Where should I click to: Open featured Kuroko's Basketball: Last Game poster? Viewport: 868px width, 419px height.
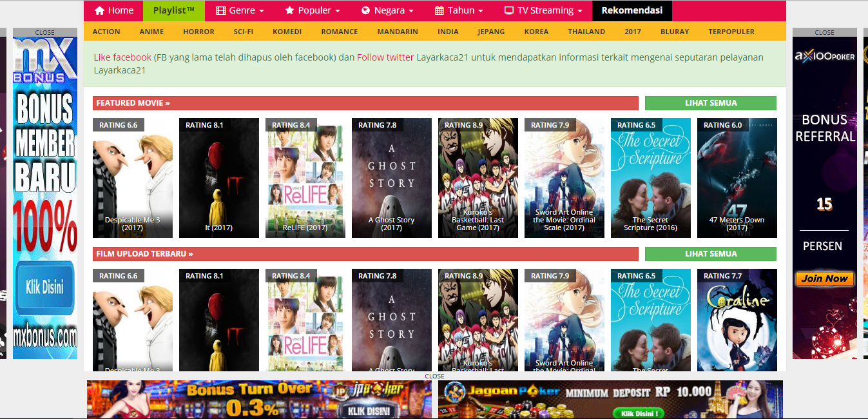[x=478, y=178]
